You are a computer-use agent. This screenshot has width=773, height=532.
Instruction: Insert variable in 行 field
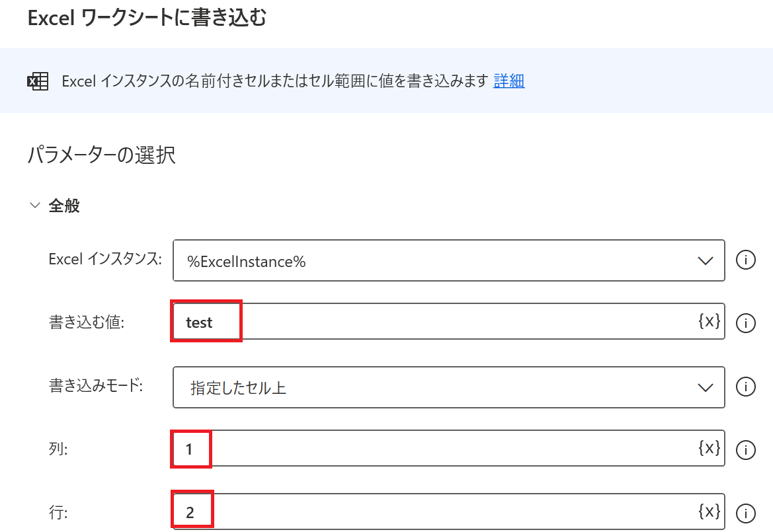(x=708, y=511)
